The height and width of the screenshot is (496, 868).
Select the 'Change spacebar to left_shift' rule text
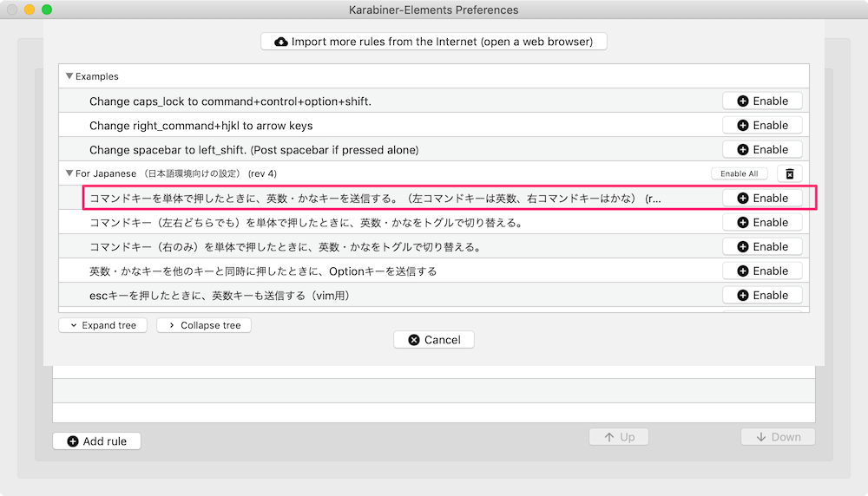coord(254,150)
